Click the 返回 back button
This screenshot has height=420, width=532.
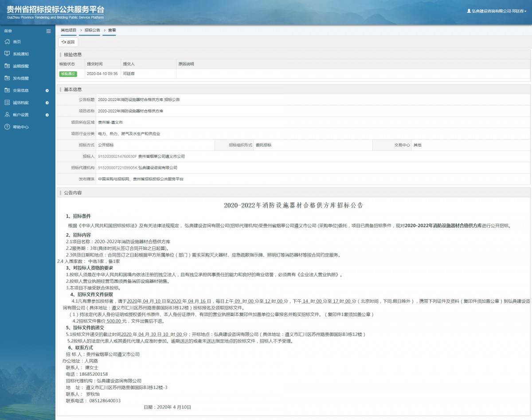click(68, 42)
